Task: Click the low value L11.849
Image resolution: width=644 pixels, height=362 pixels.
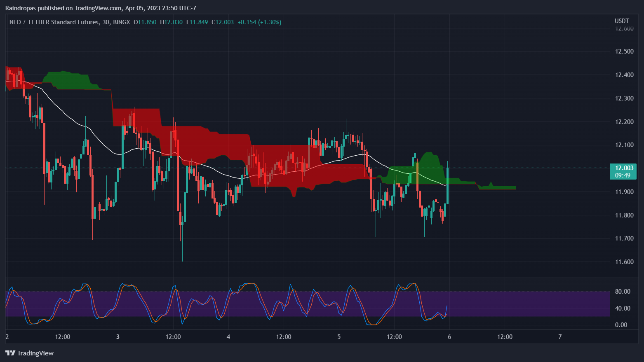Action: pos(197,22)
